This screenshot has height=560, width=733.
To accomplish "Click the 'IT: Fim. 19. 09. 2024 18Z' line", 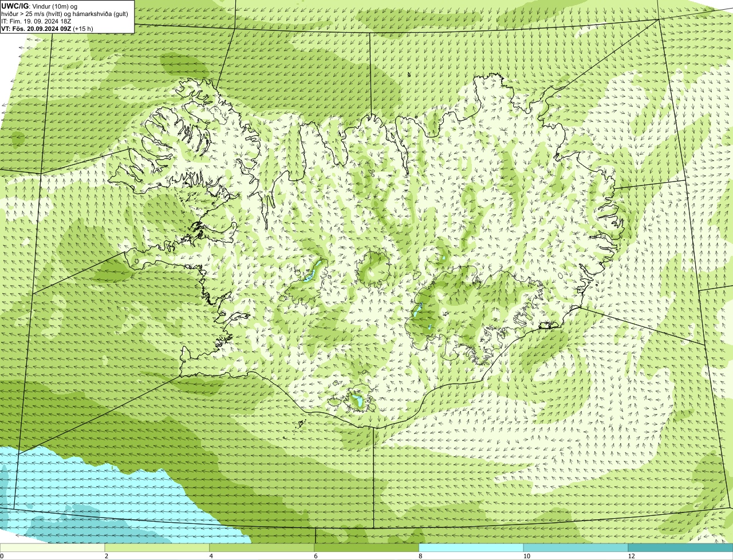I will pyautogui.click(x=36, y=21).
